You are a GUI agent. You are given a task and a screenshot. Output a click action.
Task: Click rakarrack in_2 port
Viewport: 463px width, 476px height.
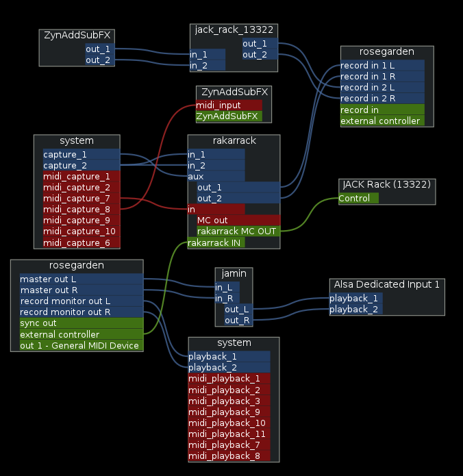[x=216, y=165]
